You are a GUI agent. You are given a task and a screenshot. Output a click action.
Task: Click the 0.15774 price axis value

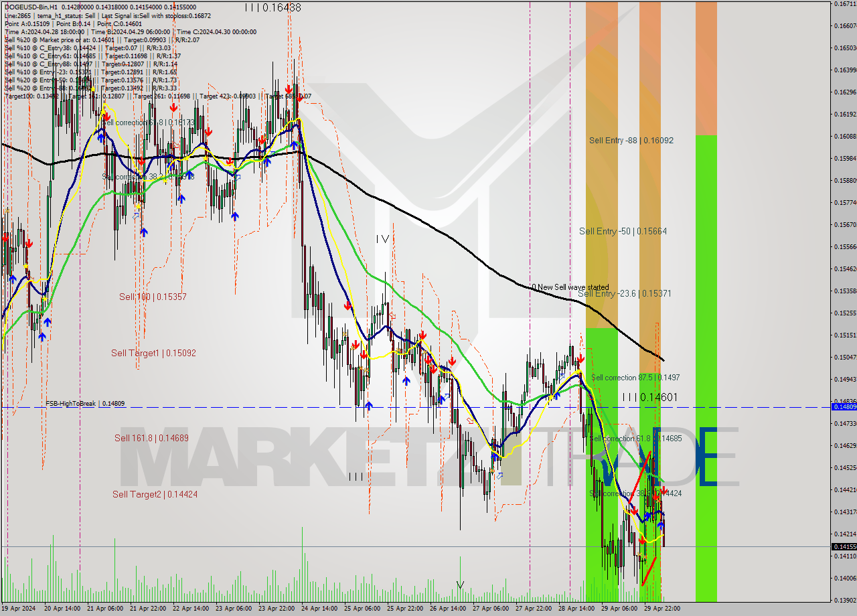pyautogui.click(x=844, y=202)
